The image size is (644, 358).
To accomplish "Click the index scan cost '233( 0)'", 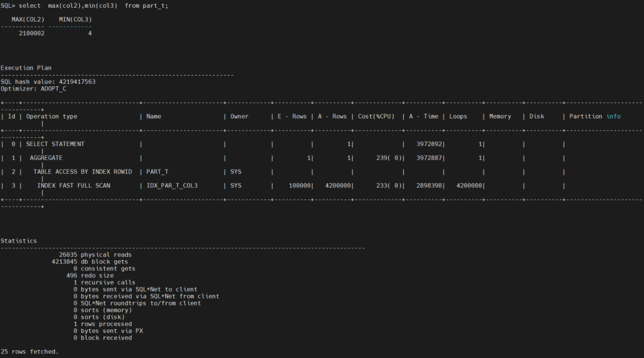I will tap(389, 186).
